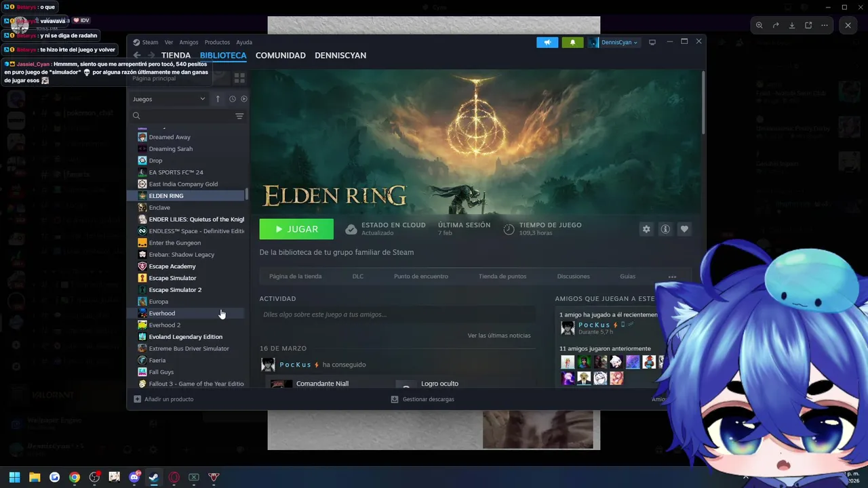Show ELDEN RING game info icon
The image size is (868, 488).
point(665,229)
